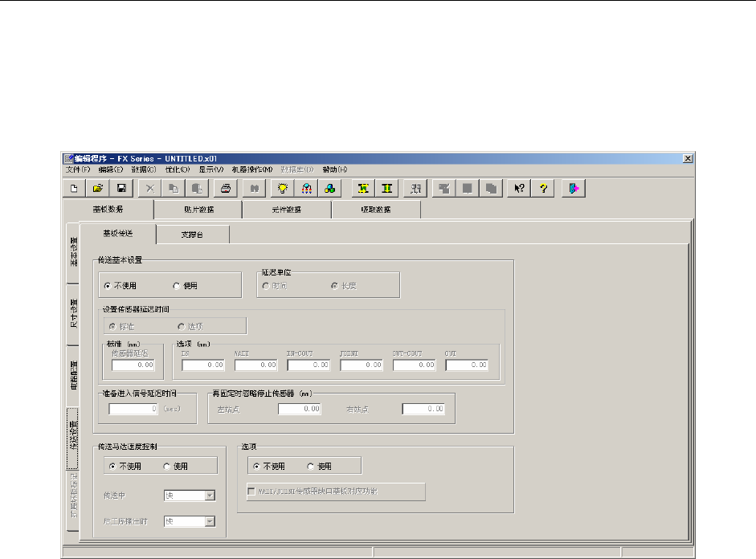Expand the 传送中 speed dropdown
The image size is (756, 559).
click(210, 496)
